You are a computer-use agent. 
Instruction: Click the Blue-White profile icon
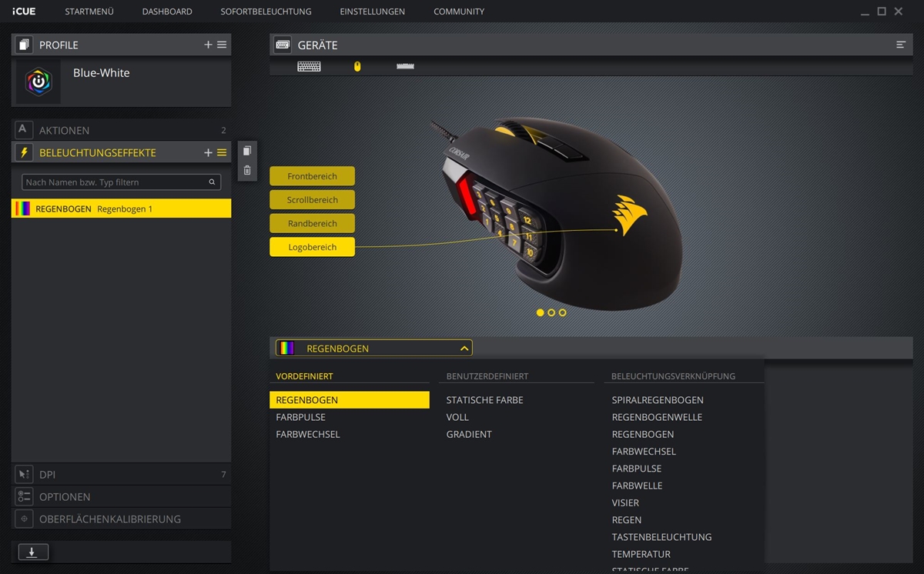[x=38, y=82]
